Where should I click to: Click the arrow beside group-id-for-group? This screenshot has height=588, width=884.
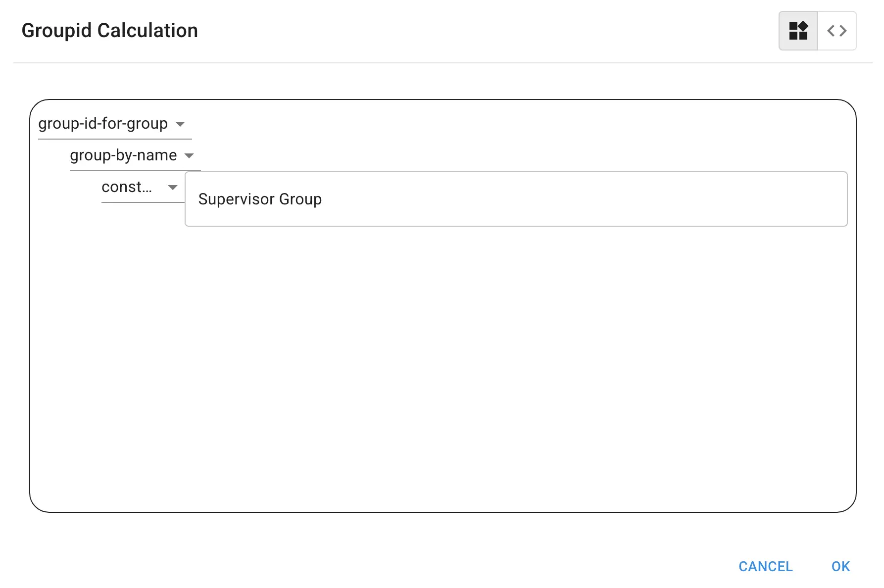pyautogui.click(x=181, y=124)
